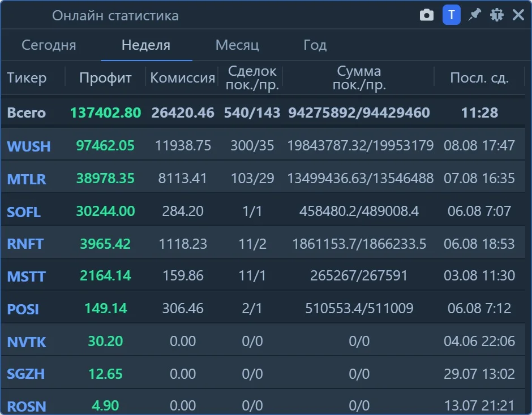Sort by the Тикер column header
The height and width of the screenshot is (415, 532).
(27, 77)
